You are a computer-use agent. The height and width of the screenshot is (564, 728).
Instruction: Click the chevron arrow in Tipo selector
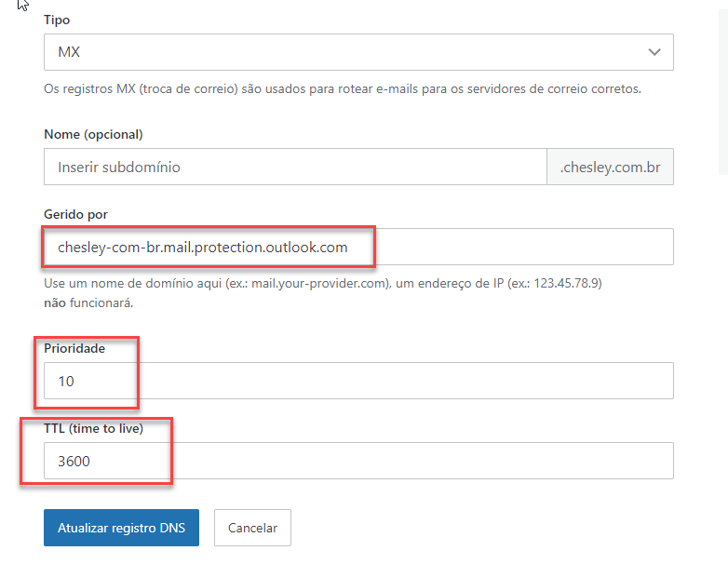tap(654, 52)
